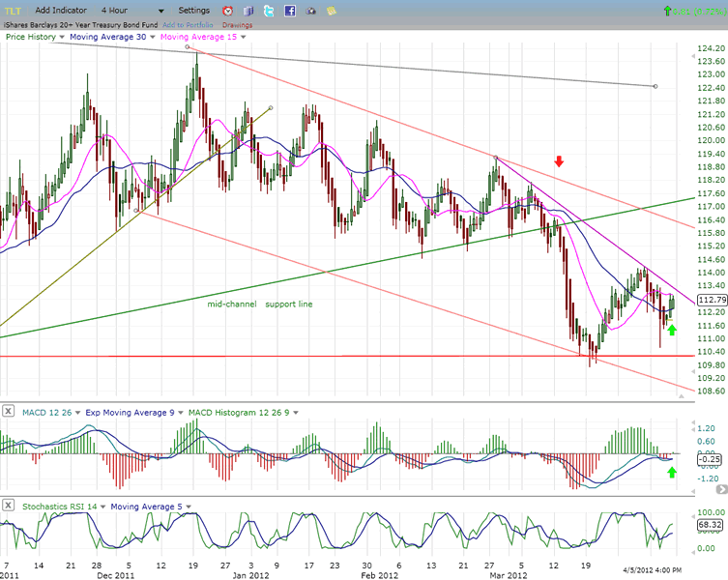Close the Stochastics RSI panel
This screenshot has width=728, height=580.
[8, 506]
